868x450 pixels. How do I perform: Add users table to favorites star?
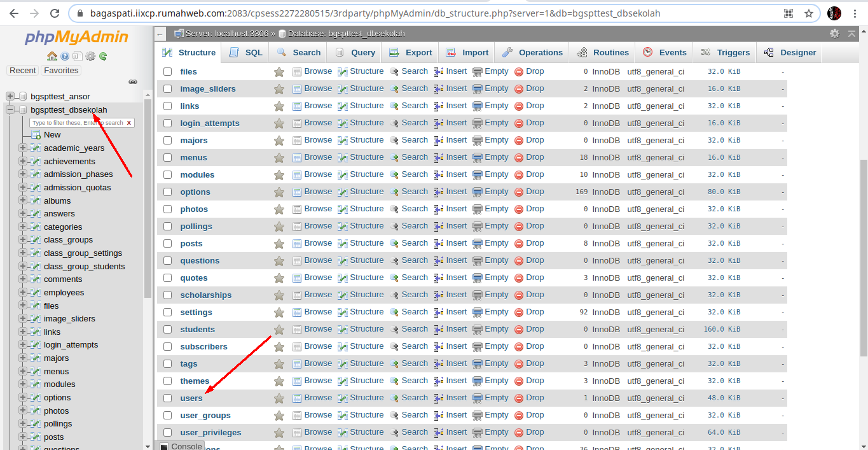279,398
